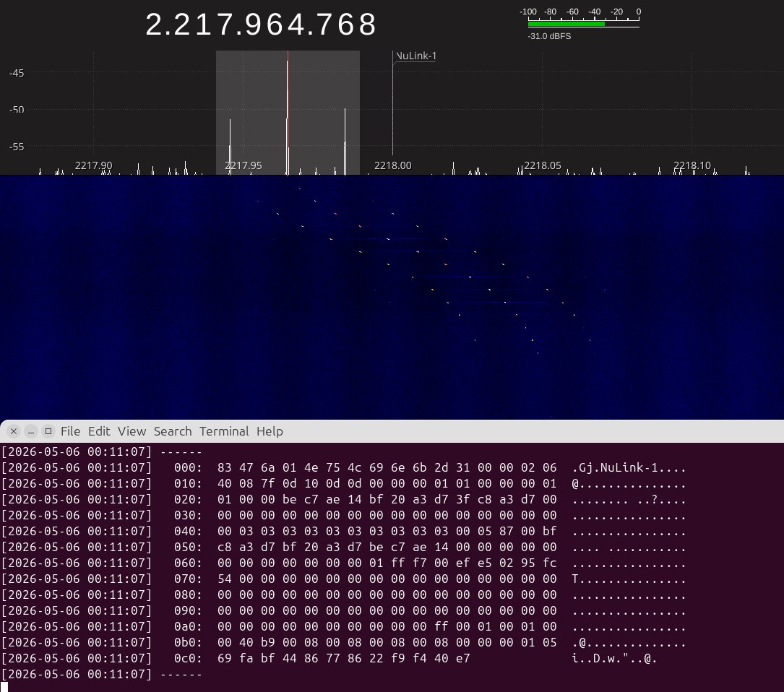The width and height of the screenshot is (784, 692).
Task: Click the hex row at offset 0b0:
Action: pos(343,642)
